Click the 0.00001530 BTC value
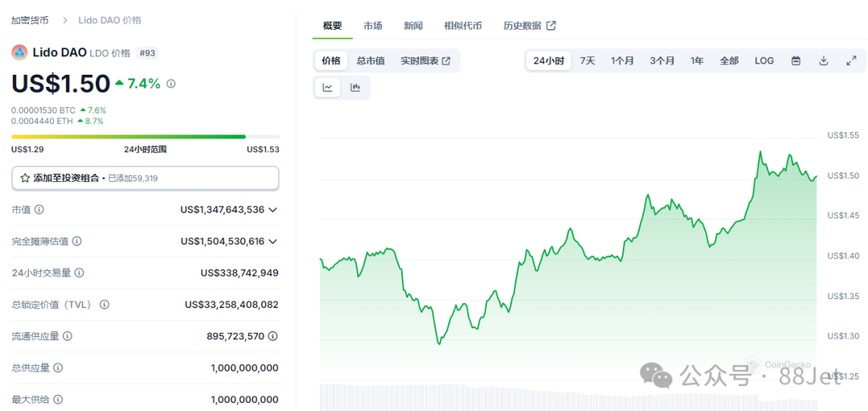Image resolution: width=868 pixels, height=411 pixels. point(43,110)
